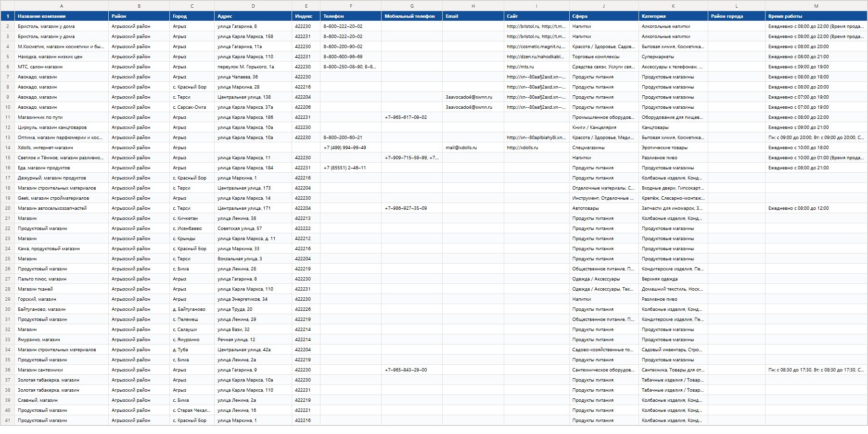Image resolution: width=868 pixels, height=434 pixels.
Task: Click the 'Email' header cell
Action: point(473,16)
